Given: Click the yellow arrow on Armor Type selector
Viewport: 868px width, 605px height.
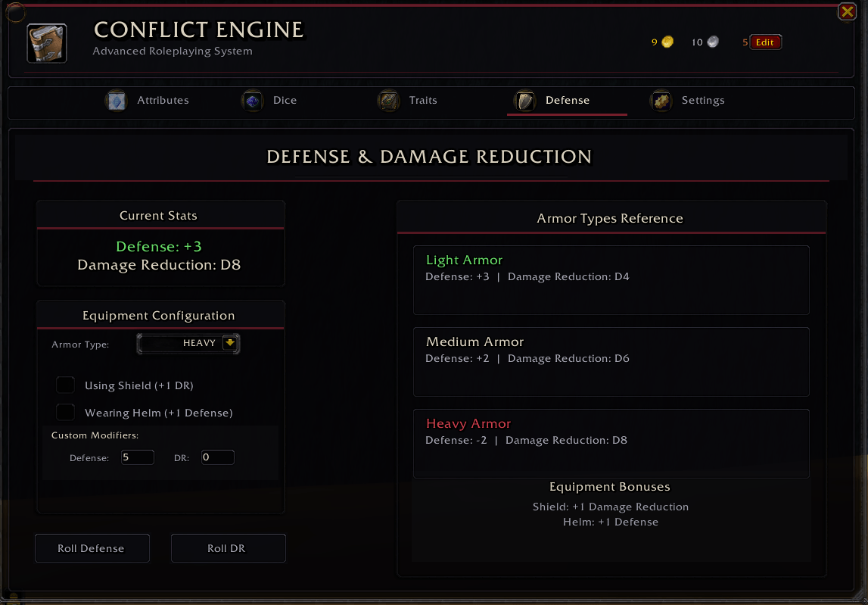Looking at the screenshot, I should [x=230, y=343].
